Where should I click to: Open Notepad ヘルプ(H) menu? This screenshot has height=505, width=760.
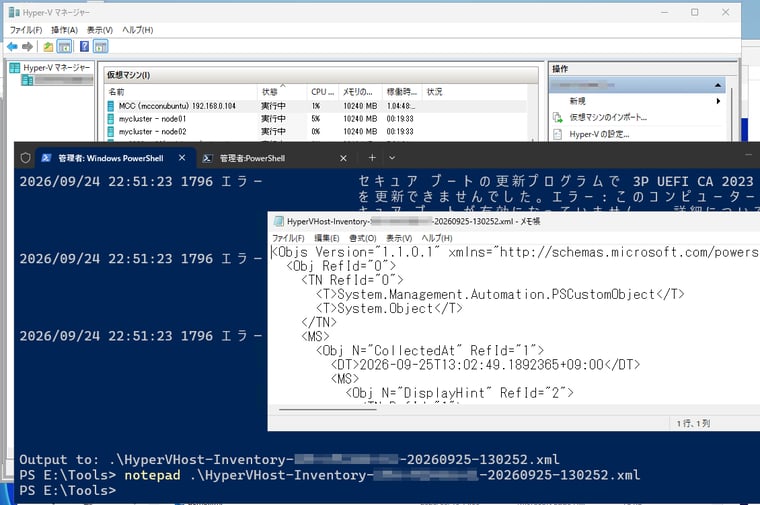tap(437, 238)
